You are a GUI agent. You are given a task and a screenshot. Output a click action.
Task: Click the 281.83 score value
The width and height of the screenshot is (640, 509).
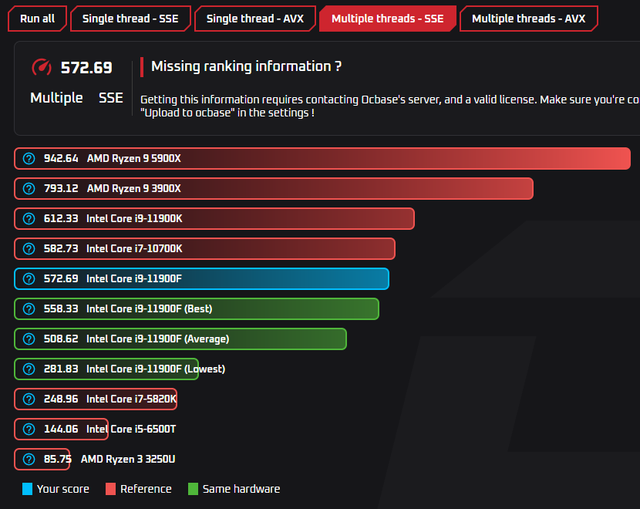[x=61, y=369]
